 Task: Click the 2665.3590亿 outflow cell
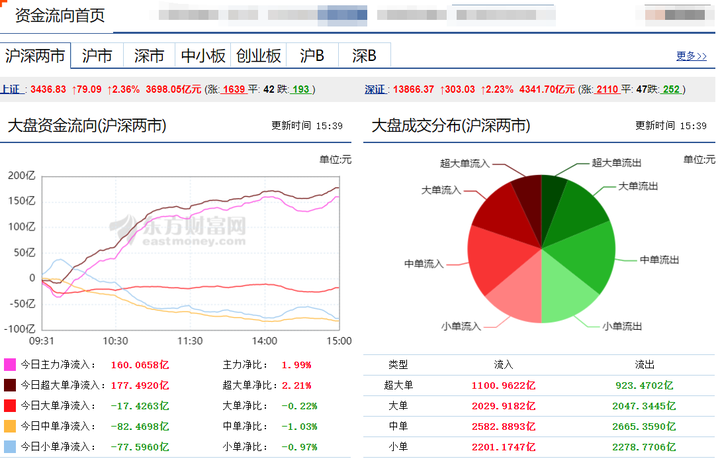click(644, 426)
